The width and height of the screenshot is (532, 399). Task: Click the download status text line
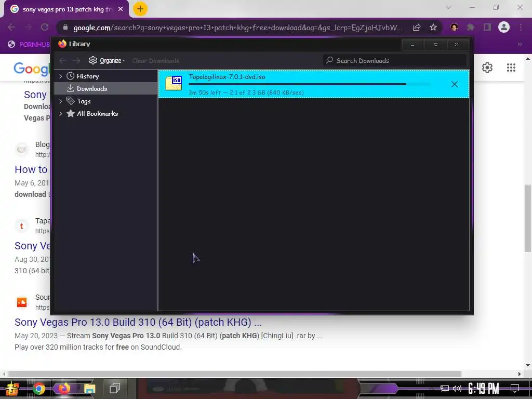click(246, 92)
